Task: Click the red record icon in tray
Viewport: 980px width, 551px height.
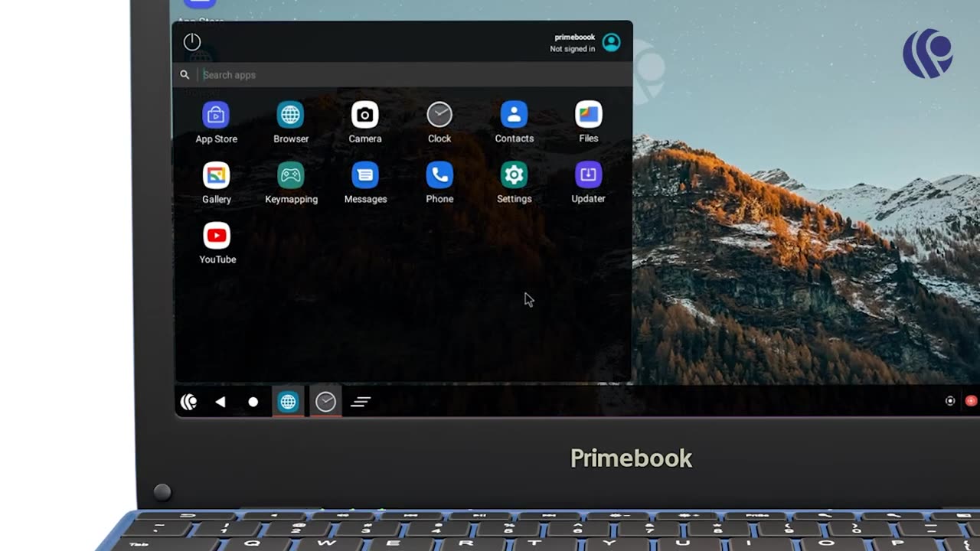Action: (x=972, y=401)
